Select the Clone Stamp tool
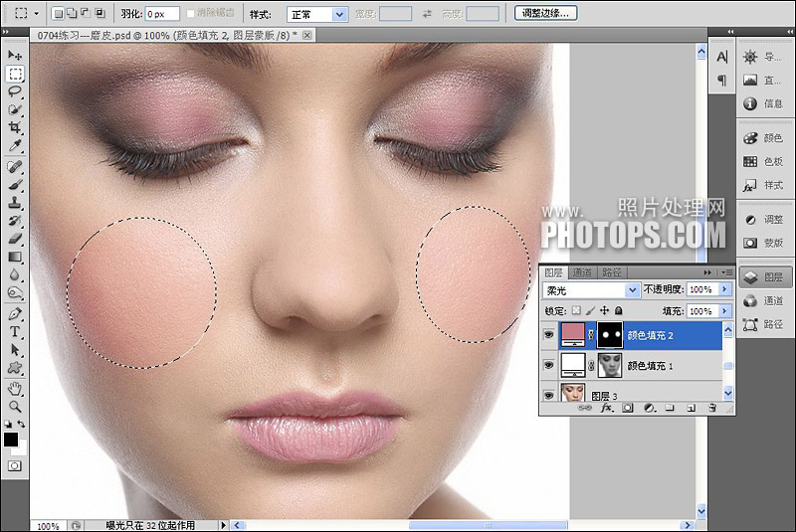Image resolution: width=796 pixels, height=532 pixels. pyautogui.click(x=15, y=202)
